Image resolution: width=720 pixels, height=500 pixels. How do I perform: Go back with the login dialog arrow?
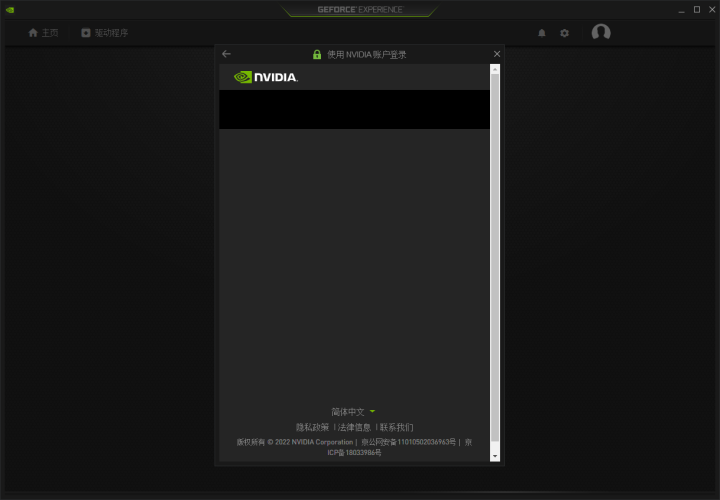click(x=226, y=54)
